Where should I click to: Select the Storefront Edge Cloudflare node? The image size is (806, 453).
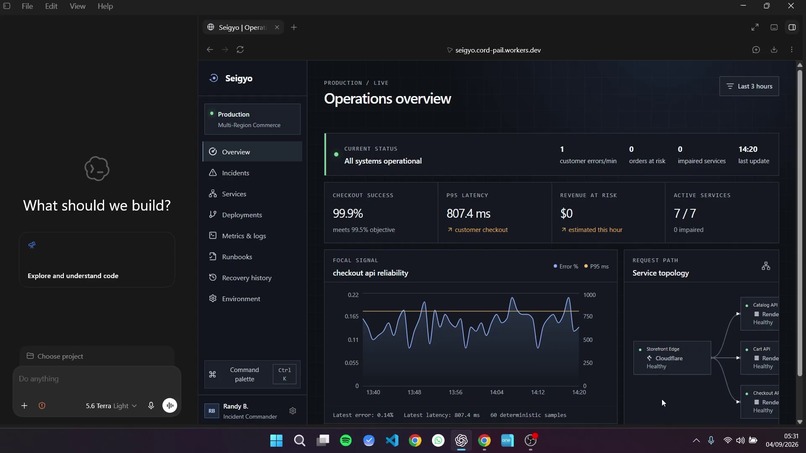[672, 357]
